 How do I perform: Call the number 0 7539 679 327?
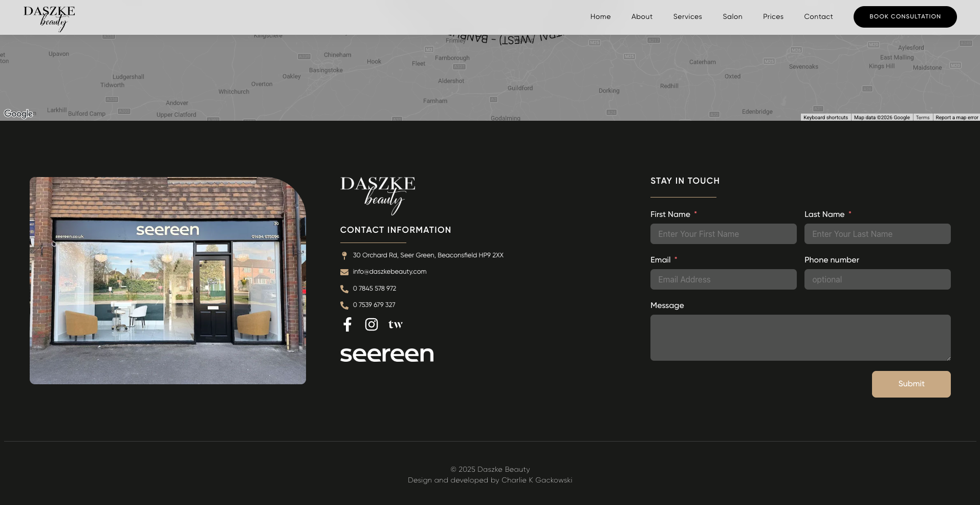click(374, 305)
